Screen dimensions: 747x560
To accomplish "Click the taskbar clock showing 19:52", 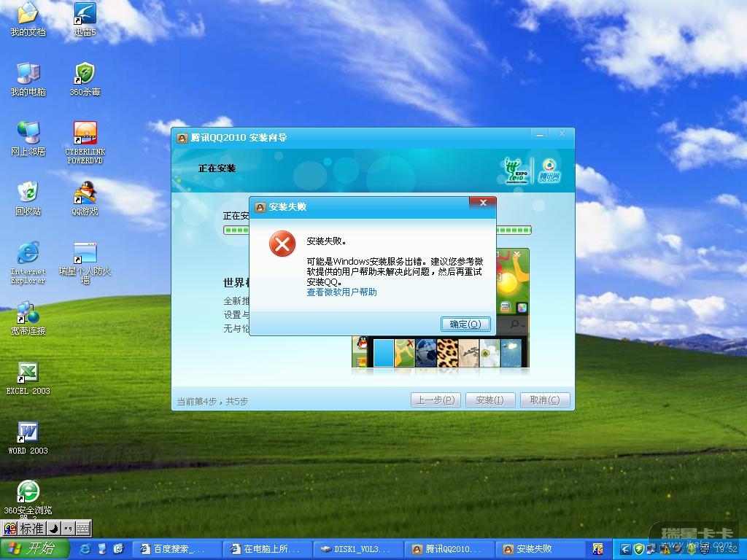I will (x=726, y=549).
